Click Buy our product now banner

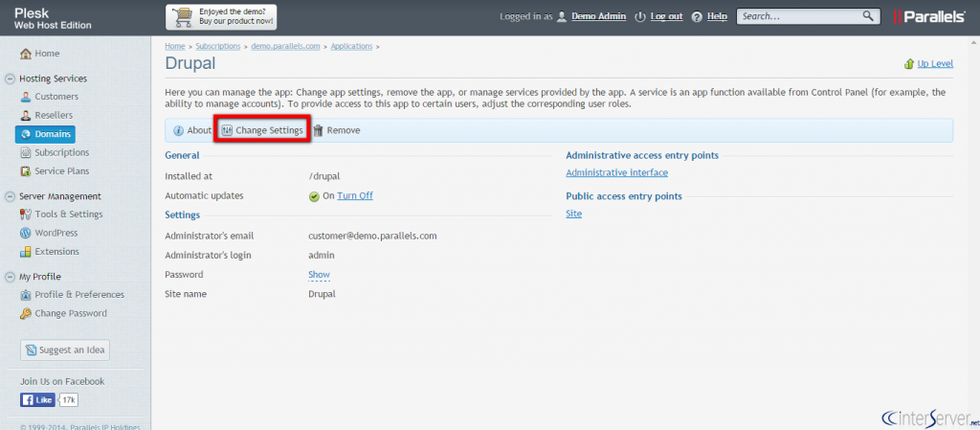[x=221, y=17]
